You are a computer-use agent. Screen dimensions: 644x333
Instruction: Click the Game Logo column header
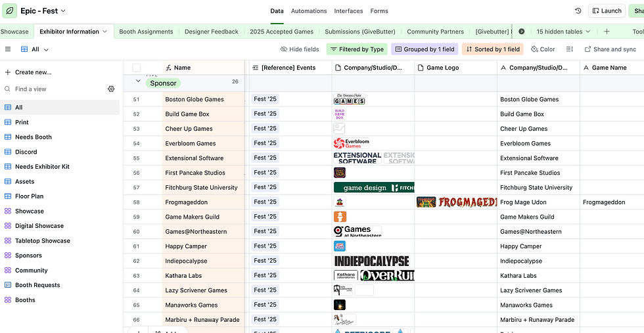click(x=456, y=68)
